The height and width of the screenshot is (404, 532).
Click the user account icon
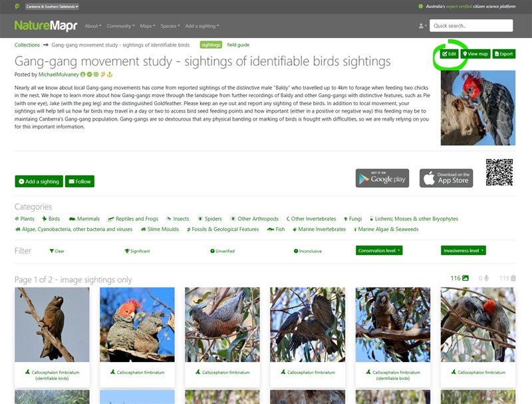tap(422, 26)
